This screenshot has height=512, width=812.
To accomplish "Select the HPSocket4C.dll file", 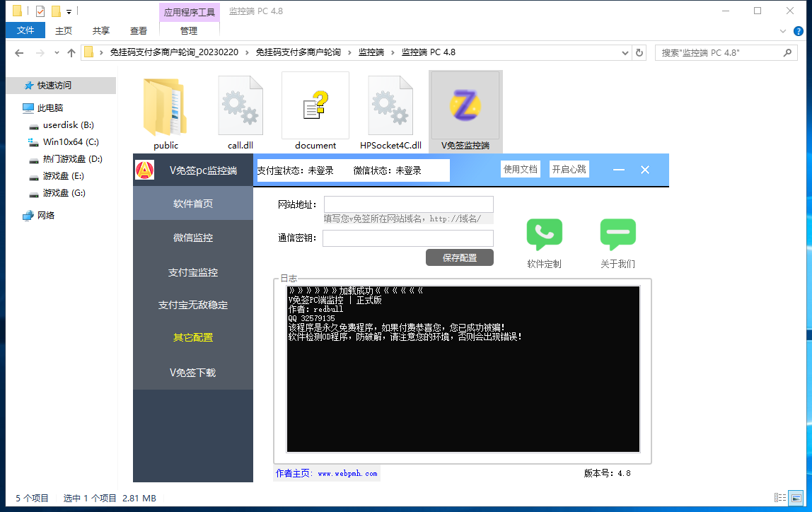I will tap(390, 111).
